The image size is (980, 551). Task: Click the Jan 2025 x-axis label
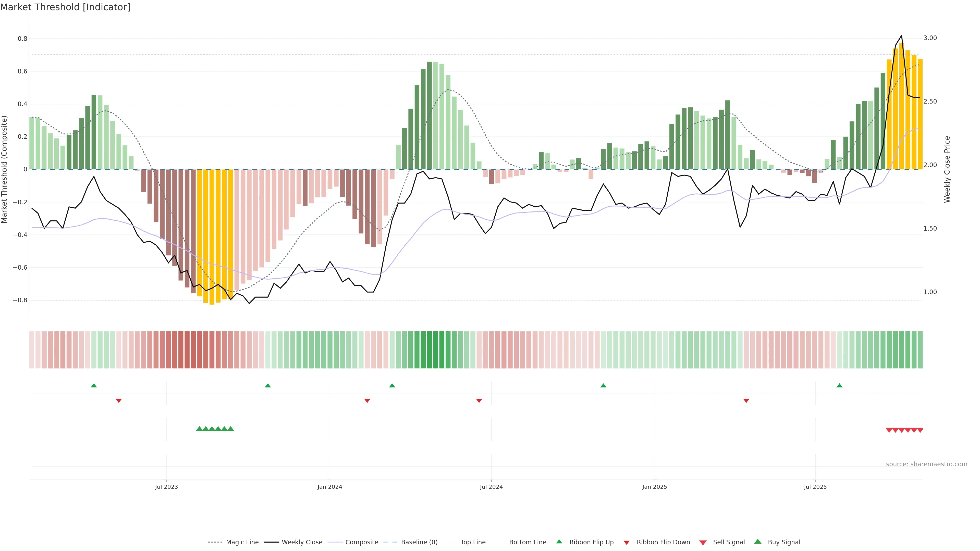pyautogui.click(x=654, y=487)
